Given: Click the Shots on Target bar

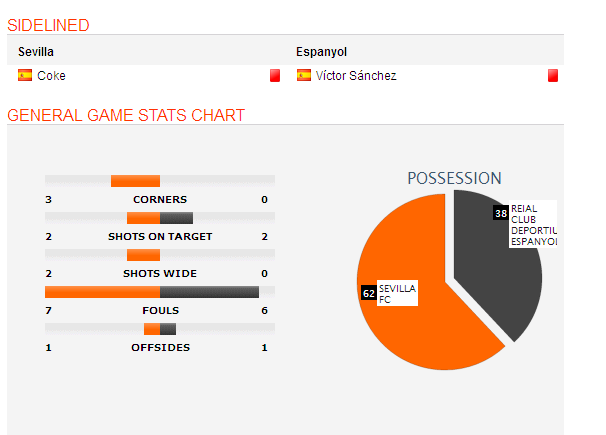Looking at the screenshot, I should click(x=160, y=218).
